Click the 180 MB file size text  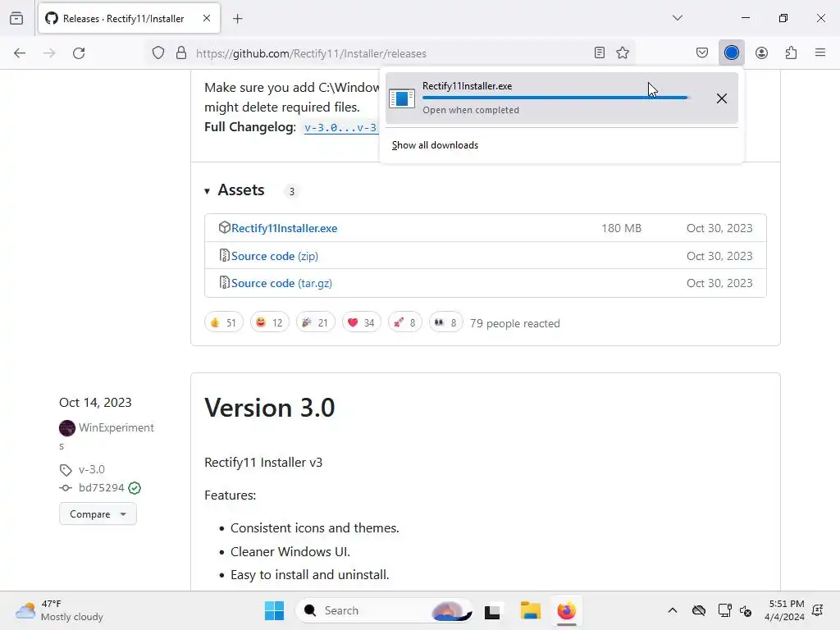coord(621,228)
